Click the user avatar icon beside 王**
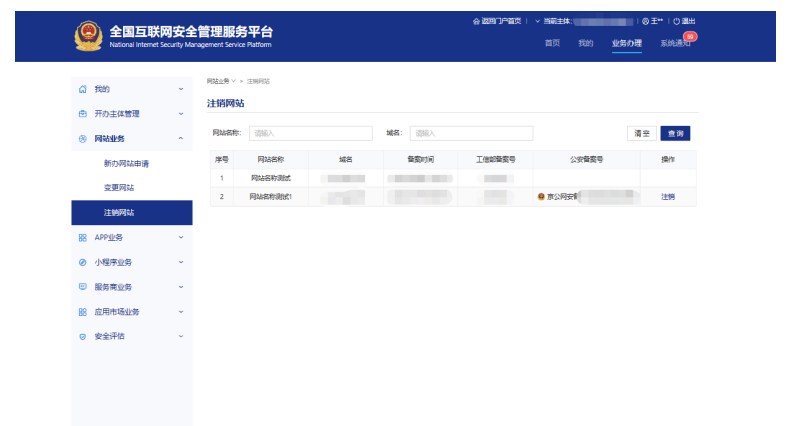This screenshot has height=426, width=804. (645, 21)
